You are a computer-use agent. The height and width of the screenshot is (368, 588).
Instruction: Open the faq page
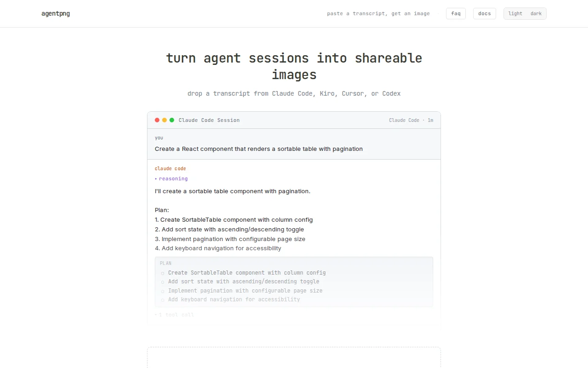pyautogui.click(x=456, y=13)
